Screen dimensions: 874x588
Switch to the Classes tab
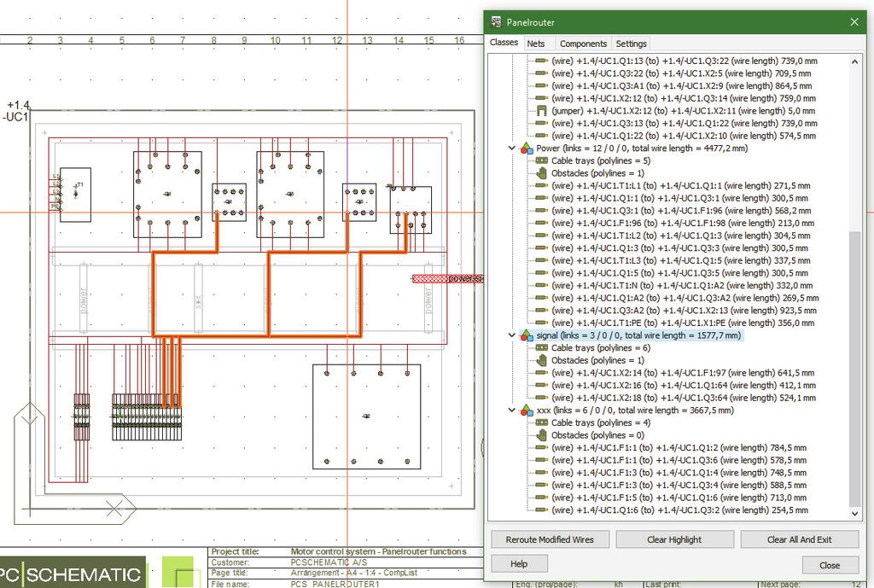(x=504, y=43)
